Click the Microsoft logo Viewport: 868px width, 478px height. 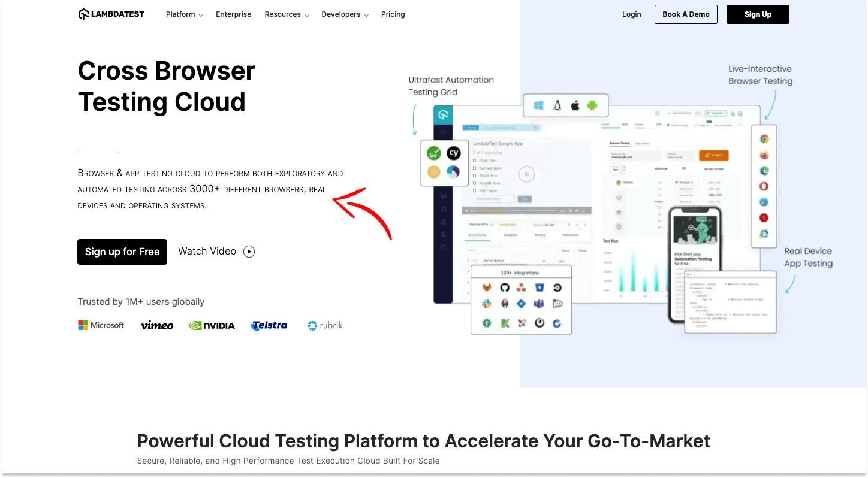pyautogui.click(x=101, y=325)
